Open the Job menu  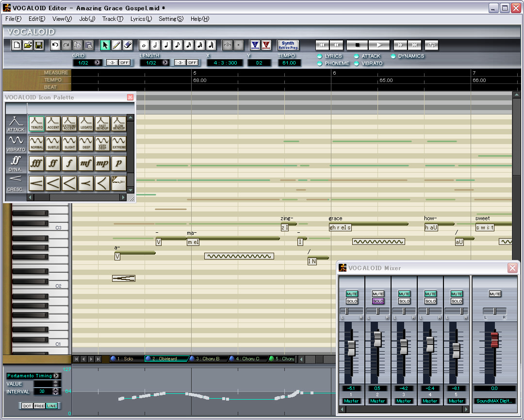[87, 19]
